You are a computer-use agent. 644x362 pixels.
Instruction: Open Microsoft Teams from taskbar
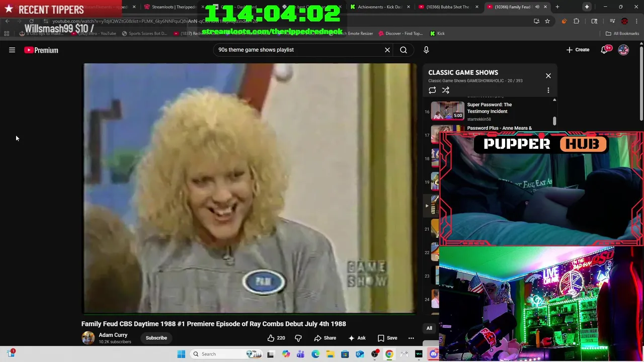[301, 354]
